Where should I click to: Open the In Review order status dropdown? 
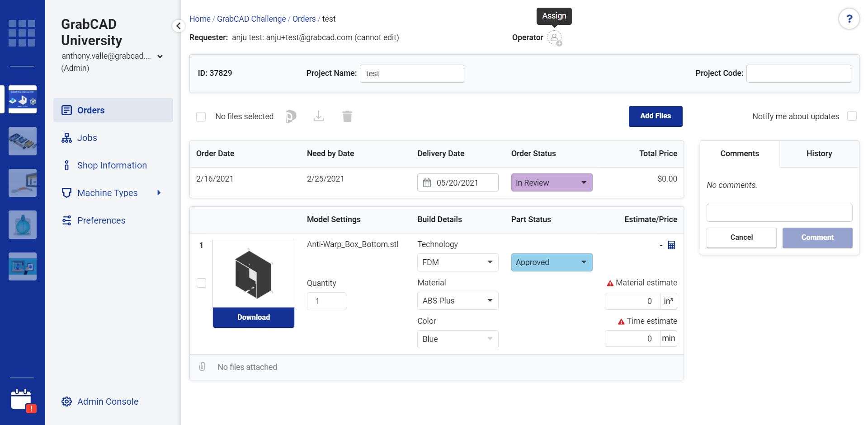551,182
